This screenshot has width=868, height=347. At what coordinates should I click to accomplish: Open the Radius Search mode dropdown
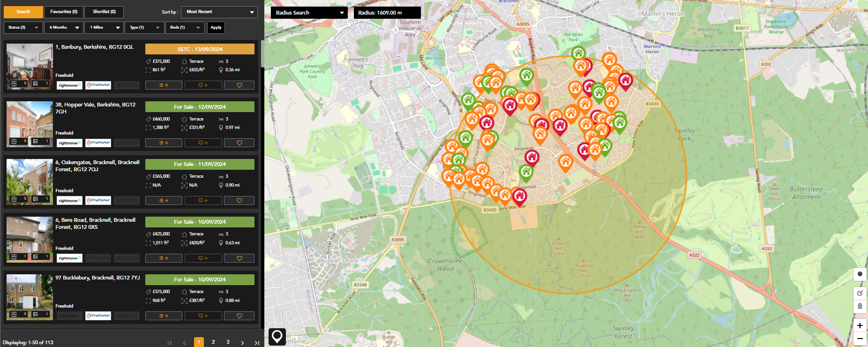(x=309, y=13)
